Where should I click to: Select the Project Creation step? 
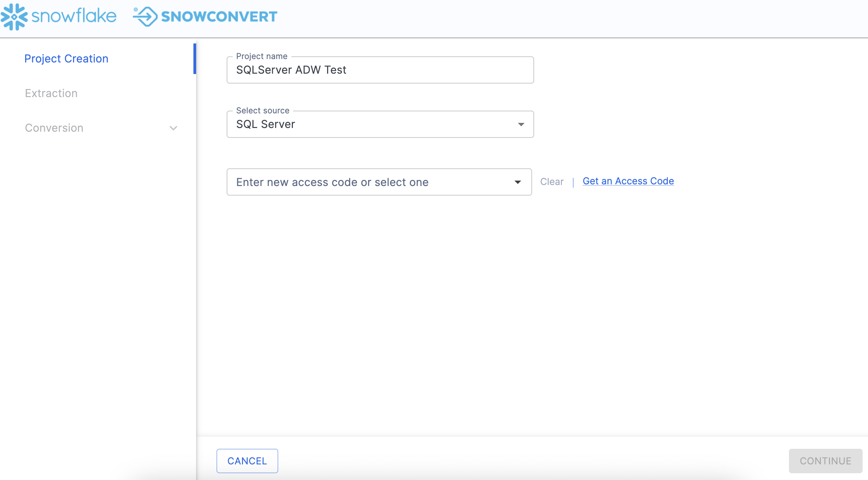click(x=67, y=59)
